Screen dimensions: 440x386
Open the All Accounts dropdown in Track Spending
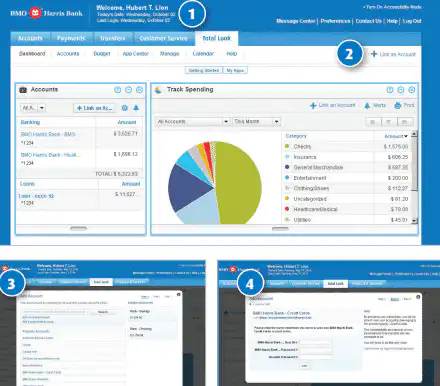[x=193, y=121]
